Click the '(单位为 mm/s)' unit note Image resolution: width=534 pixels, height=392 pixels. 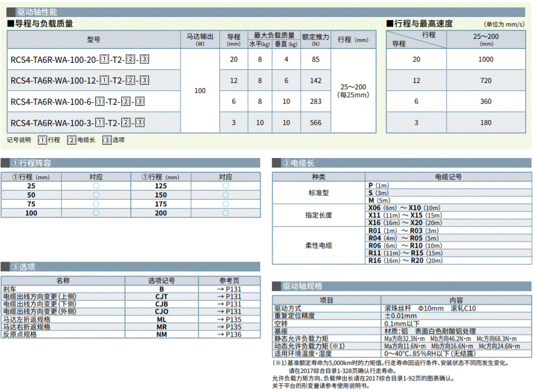coord(504,24)
